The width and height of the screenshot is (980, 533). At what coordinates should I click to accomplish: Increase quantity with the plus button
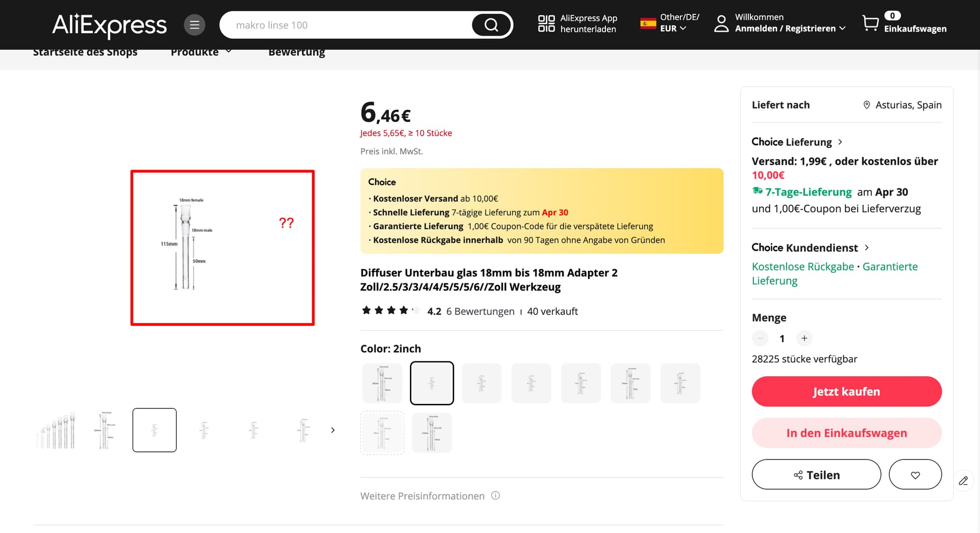(x=804, y=338)
